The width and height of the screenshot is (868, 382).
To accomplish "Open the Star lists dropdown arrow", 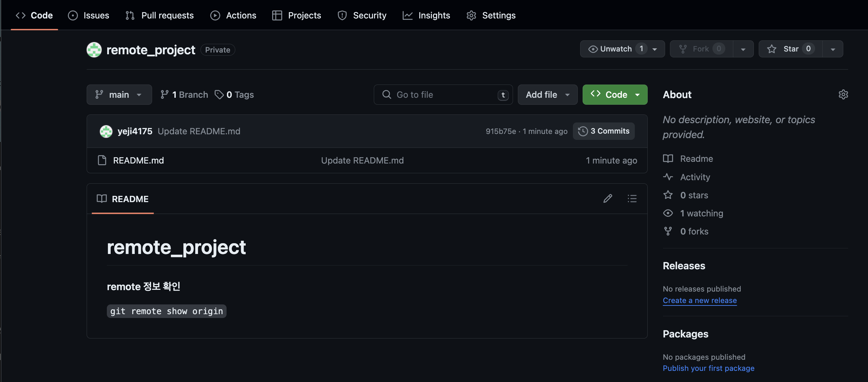I will click(833, 49).
